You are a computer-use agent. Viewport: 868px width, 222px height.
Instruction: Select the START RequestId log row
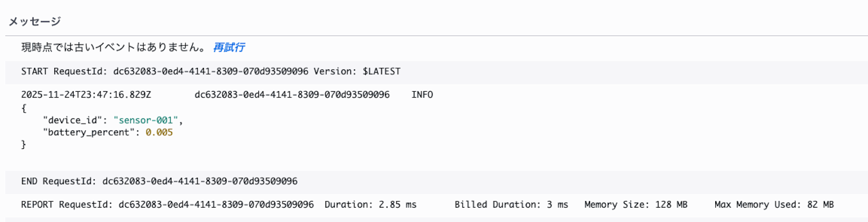coord(210,72)
